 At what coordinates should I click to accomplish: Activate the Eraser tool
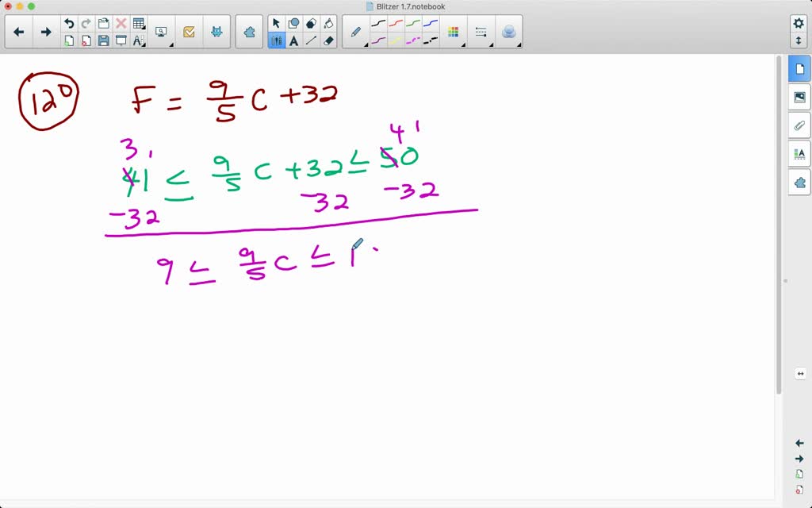tap(327, 39)
